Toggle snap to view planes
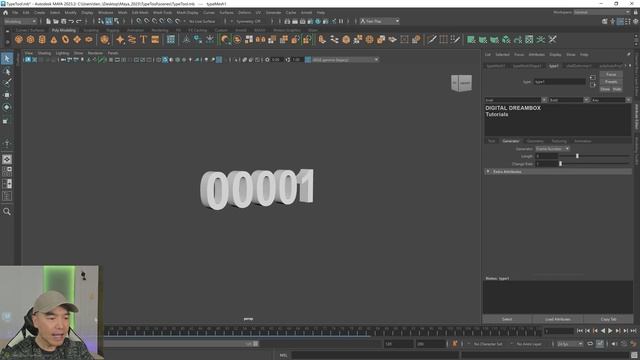 tap(170, 21)
